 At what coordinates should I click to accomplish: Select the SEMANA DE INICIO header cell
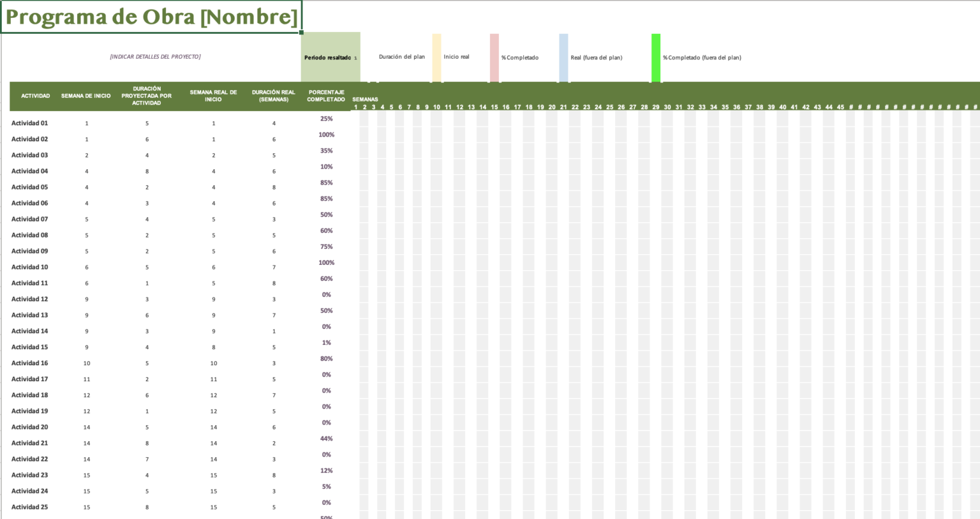86,96
